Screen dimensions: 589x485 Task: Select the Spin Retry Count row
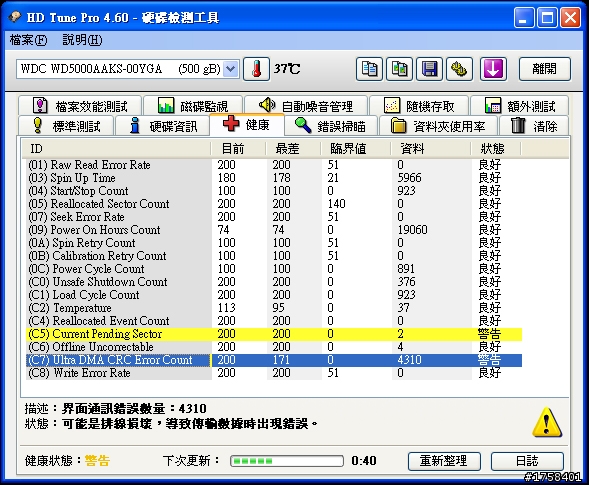click(273, 243)
